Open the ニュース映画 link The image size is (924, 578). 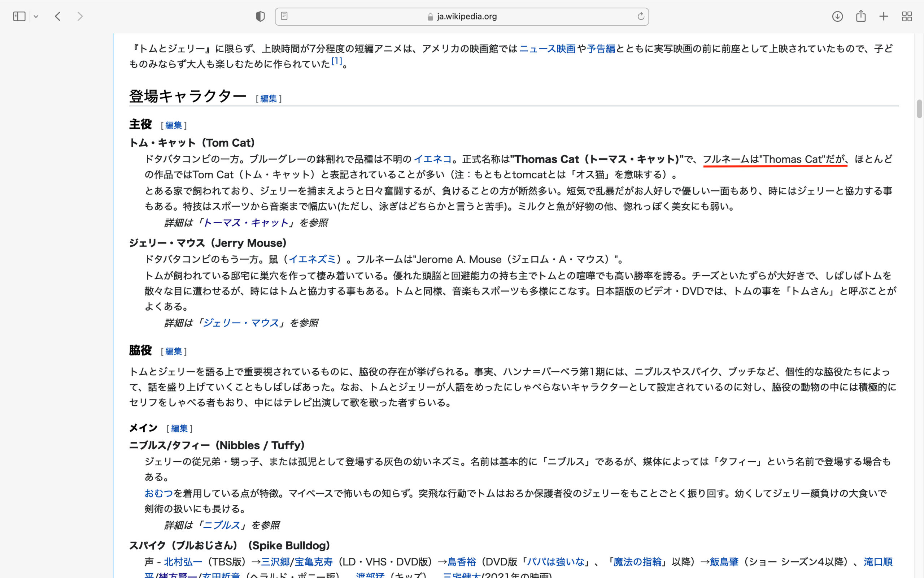click(x=547, y=48)
